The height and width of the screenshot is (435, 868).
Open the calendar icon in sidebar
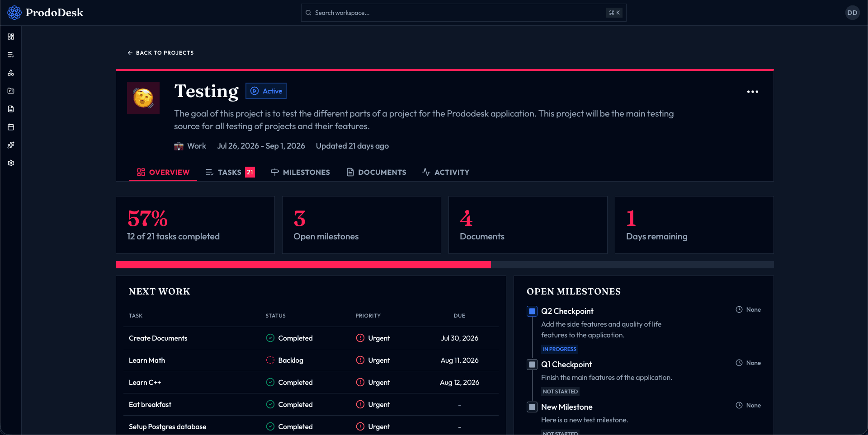11,127
